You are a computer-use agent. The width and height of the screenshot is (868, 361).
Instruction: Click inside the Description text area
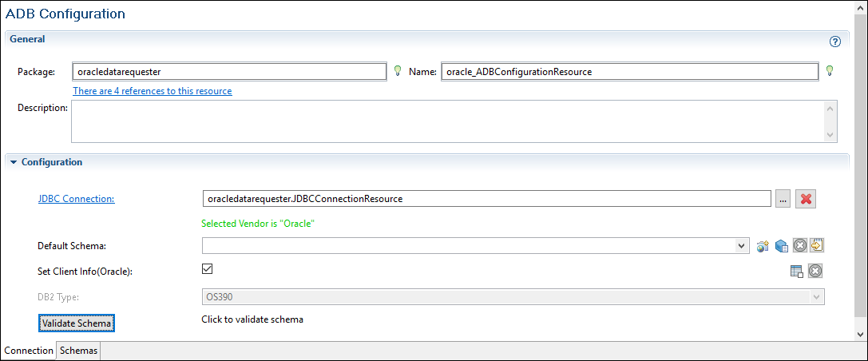pos(447,120)
